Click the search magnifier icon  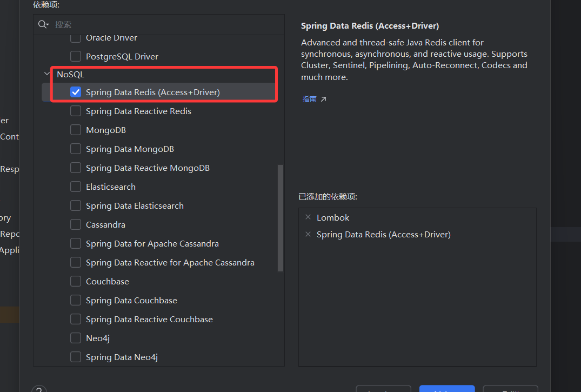(x=43, y=24)
